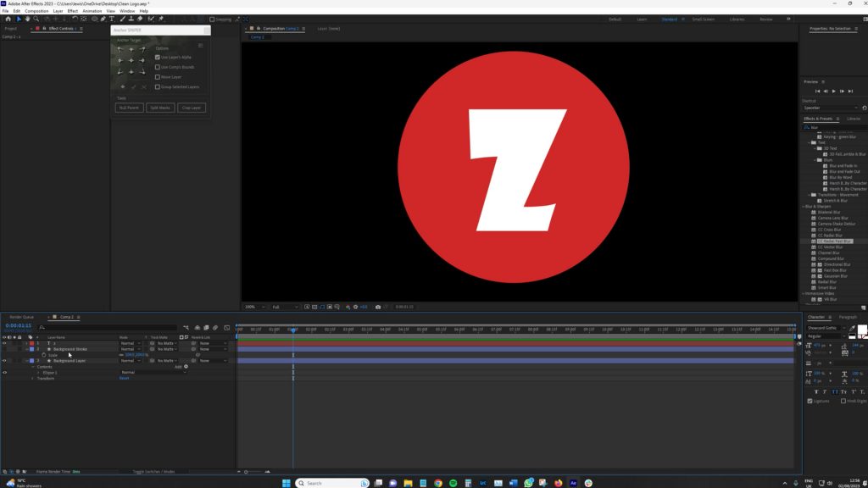This screenshot has height=488, width=868.
Task: Click the Split Masks button
Action: click(x=160, y=108)
